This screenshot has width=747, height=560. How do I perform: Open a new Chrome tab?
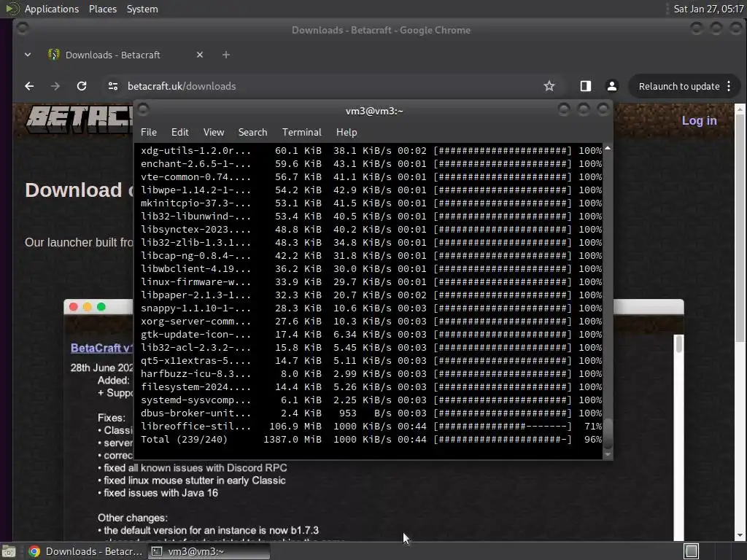click(x=226, y=55)
